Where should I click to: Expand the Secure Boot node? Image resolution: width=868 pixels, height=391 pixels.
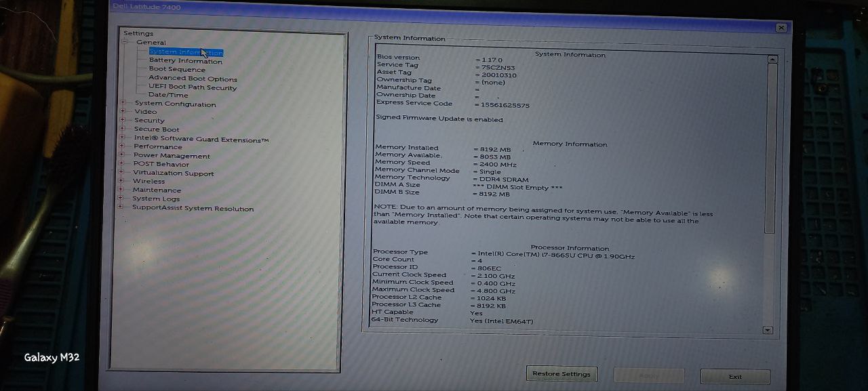123,129
